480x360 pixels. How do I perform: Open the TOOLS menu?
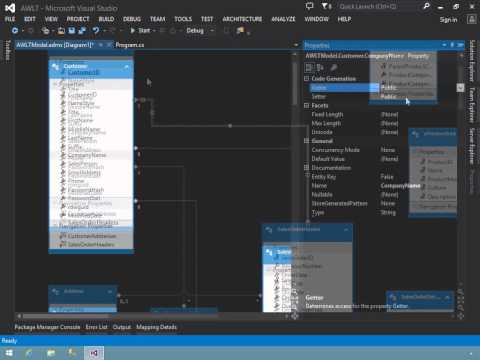(183, 19)
